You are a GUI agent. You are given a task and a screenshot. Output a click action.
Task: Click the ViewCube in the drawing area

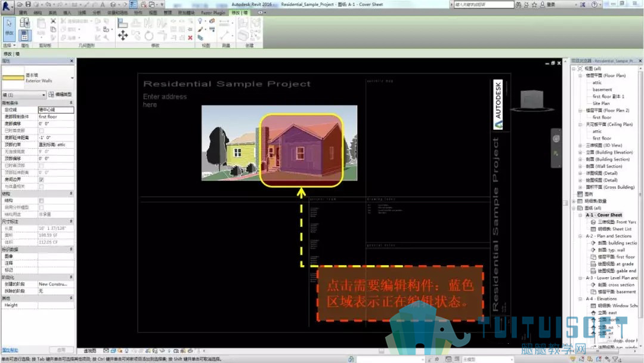(x=532, y=100)
